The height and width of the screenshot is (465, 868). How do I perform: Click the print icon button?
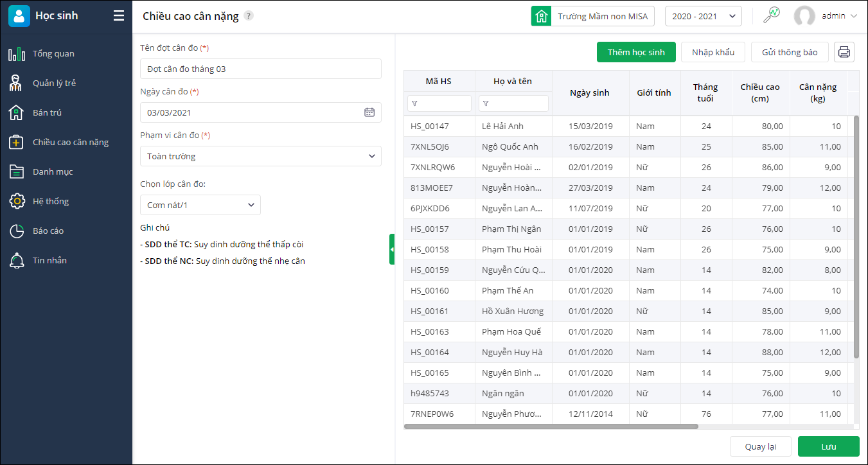click(x=844, y=52)
